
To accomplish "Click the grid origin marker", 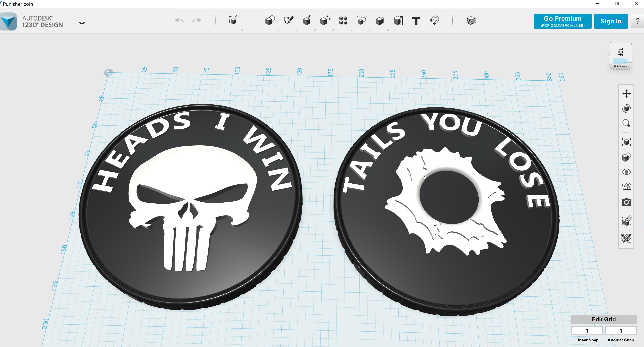I will pos(109,72).
